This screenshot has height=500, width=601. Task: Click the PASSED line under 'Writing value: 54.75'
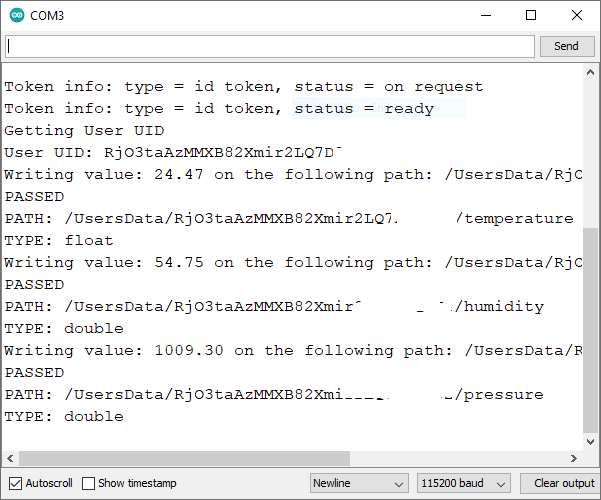(34, 285)
